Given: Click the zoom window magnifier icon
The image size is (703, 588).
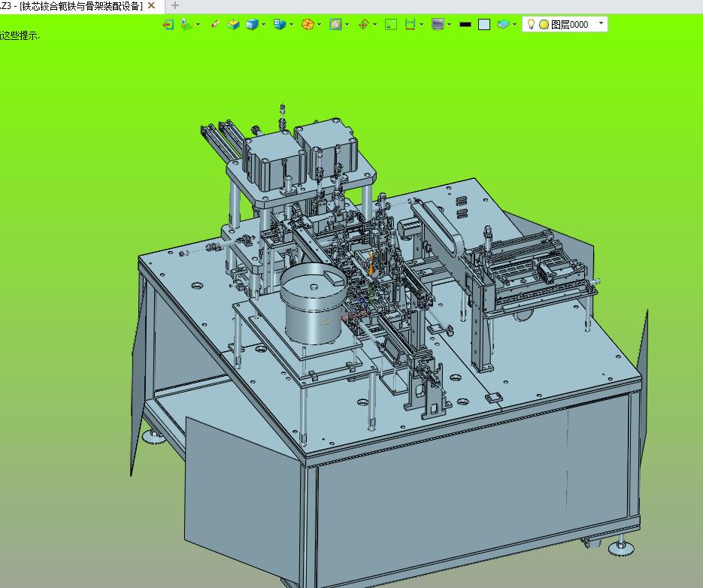Looking at the screenshot, I should click(335, 24).
